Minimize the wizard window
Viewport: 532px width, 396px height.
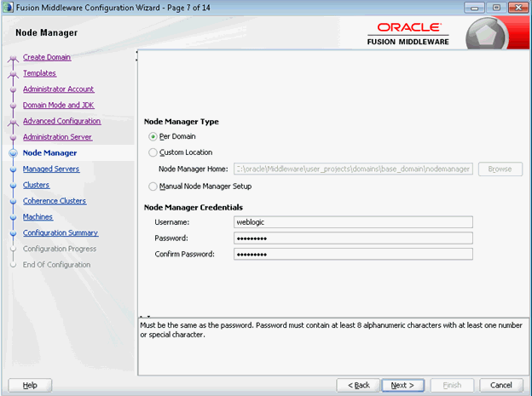point(474,8)
